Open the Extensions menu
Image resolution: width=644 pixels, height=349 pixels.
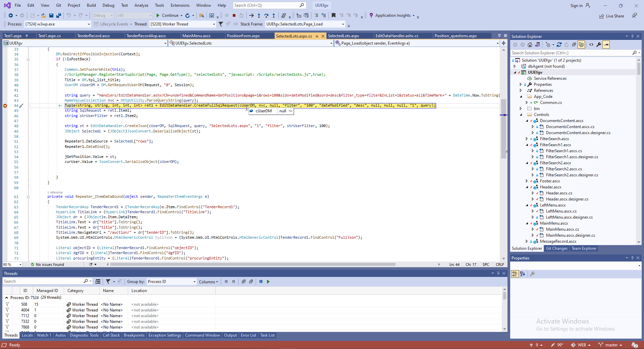point(180,5)
